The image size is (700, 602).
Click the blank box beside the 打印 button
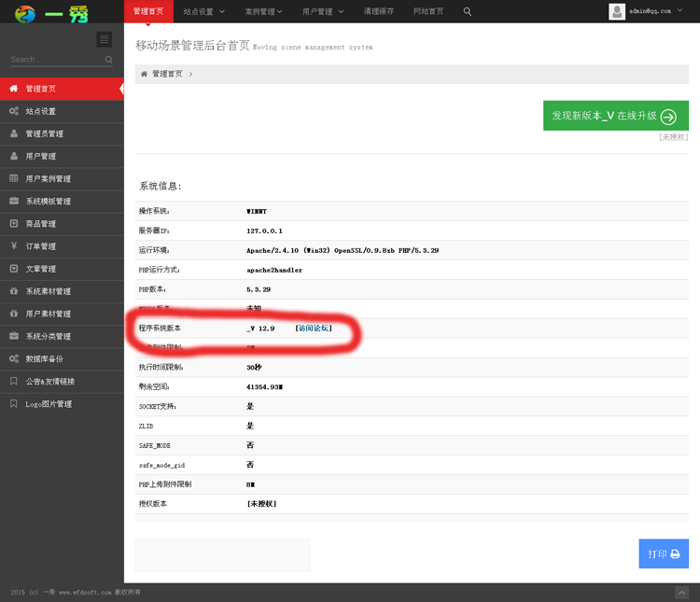tap(222, 555)
